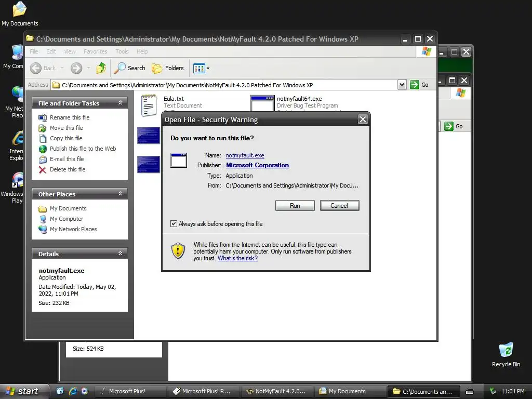This screenshot has width=532, height=399.
Task: Click the Microsoft Corporation publisher link
Action: point(257,165)
